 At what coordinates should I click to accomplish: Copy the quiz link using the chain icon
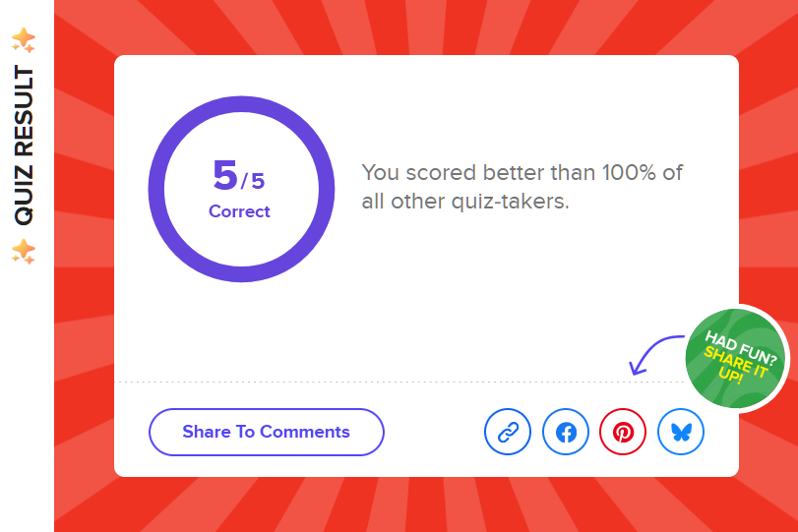tap(508, 432)
